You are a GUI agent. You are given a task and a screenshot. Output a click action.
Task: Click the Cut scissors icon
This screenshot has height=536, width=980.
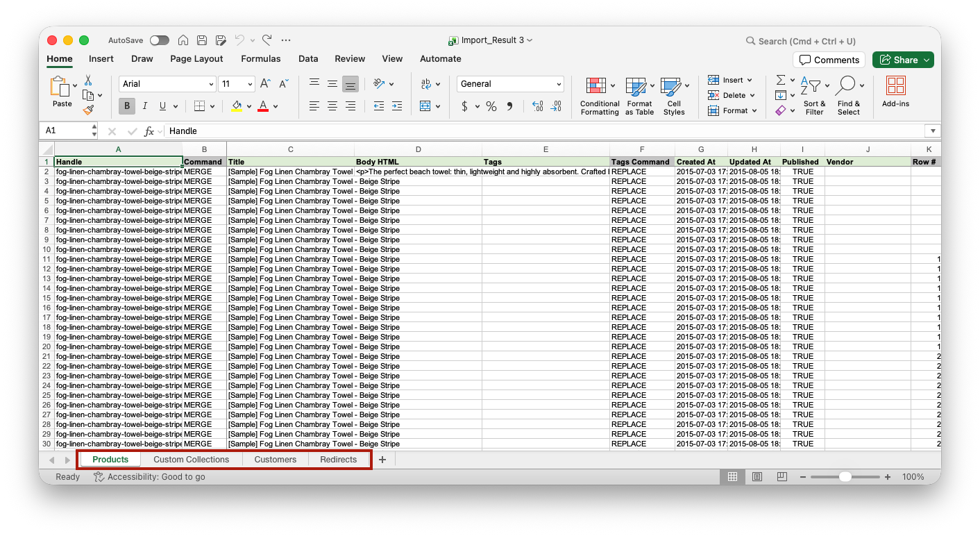tap(88, 81)
